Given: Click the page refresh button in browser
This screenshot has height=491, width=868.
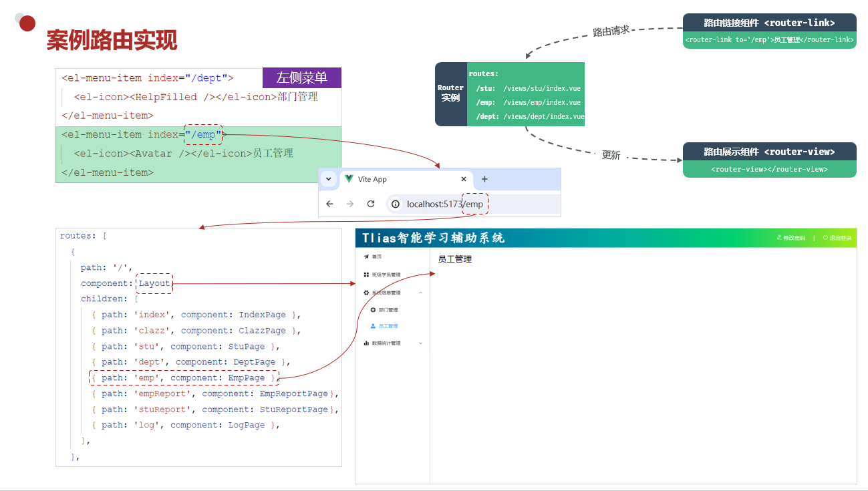Looking at the screenshot, I should click(x=372, y=204).
